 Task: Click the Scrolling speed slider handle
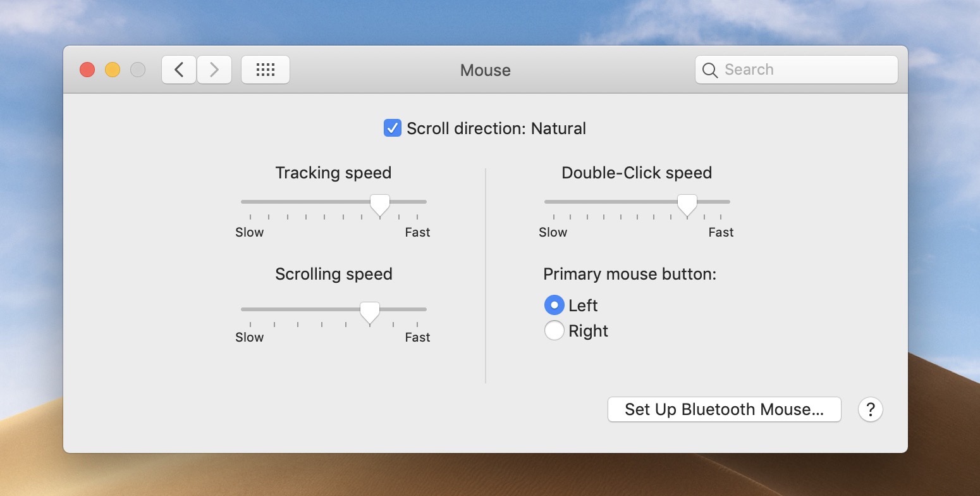click(x=370, y=311)
